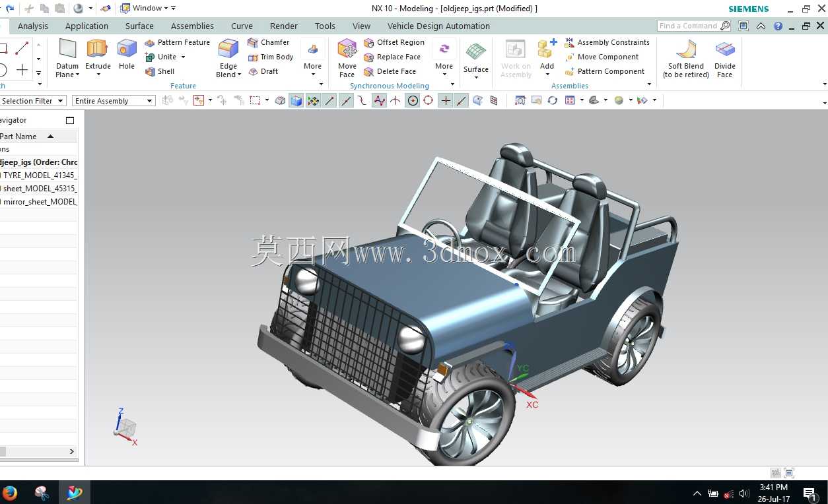Click the Replace Face button
The height and width of the screenshot is (504, 828).
pos(392,57)
